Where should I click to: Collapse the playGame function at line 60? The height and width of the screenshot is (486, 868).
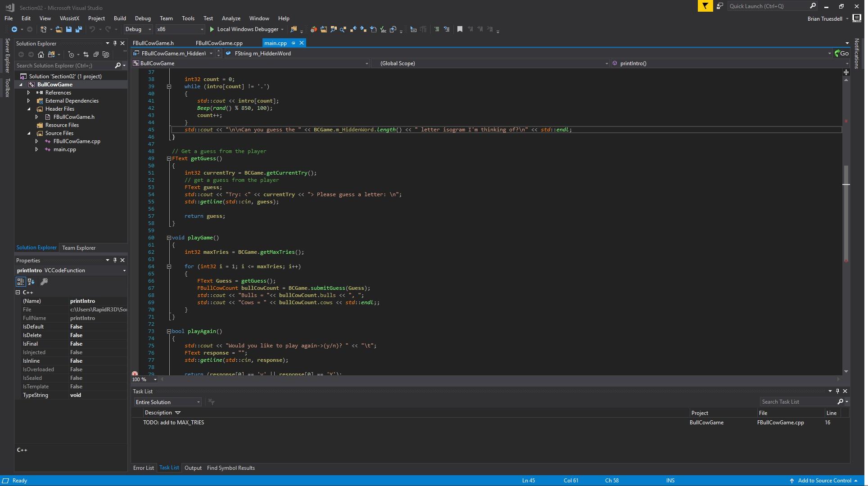click(x=169, y=238)
